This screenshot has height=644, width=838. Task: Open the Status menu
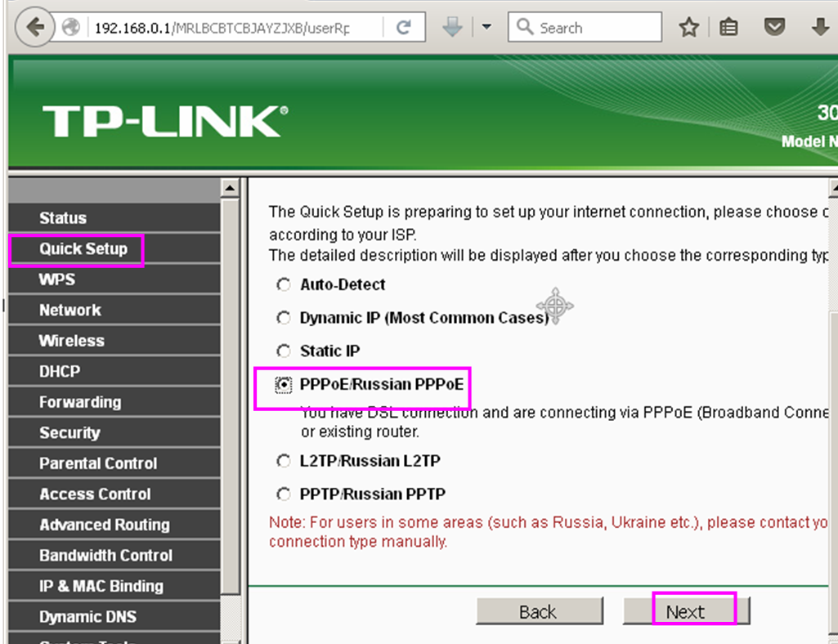pos(114,218)
